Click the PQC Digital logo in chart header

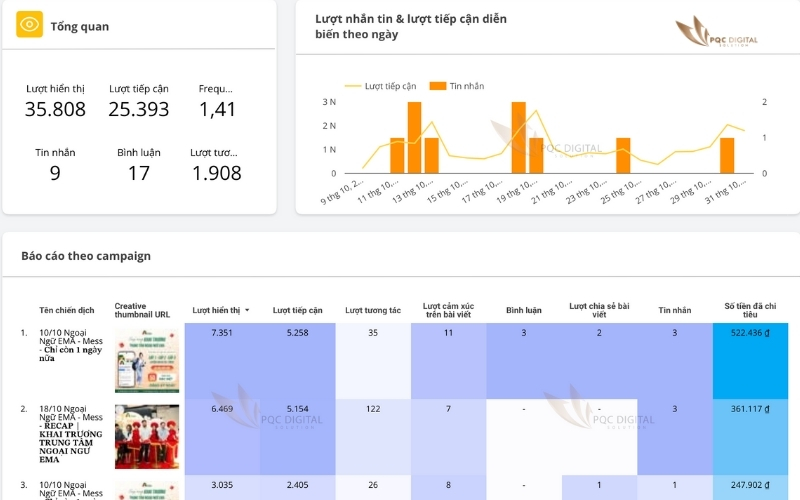[x=716, y=32]
